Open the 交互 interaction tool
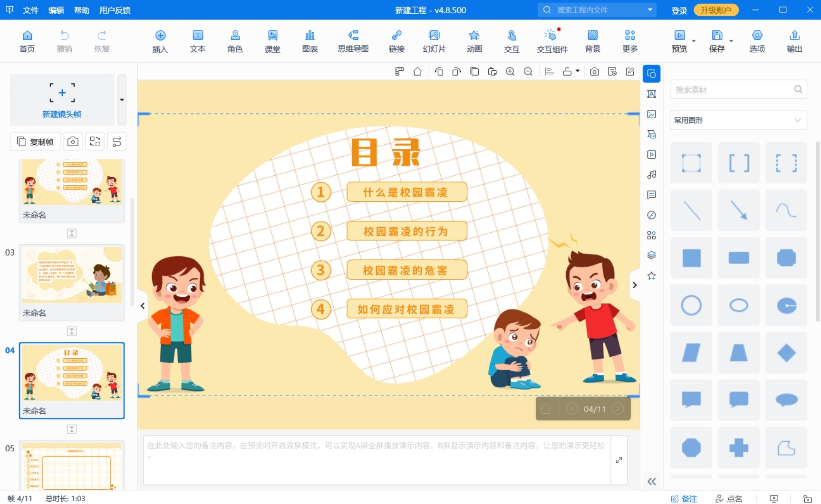The height and width of the screenshot is (504, 821). 512,41
